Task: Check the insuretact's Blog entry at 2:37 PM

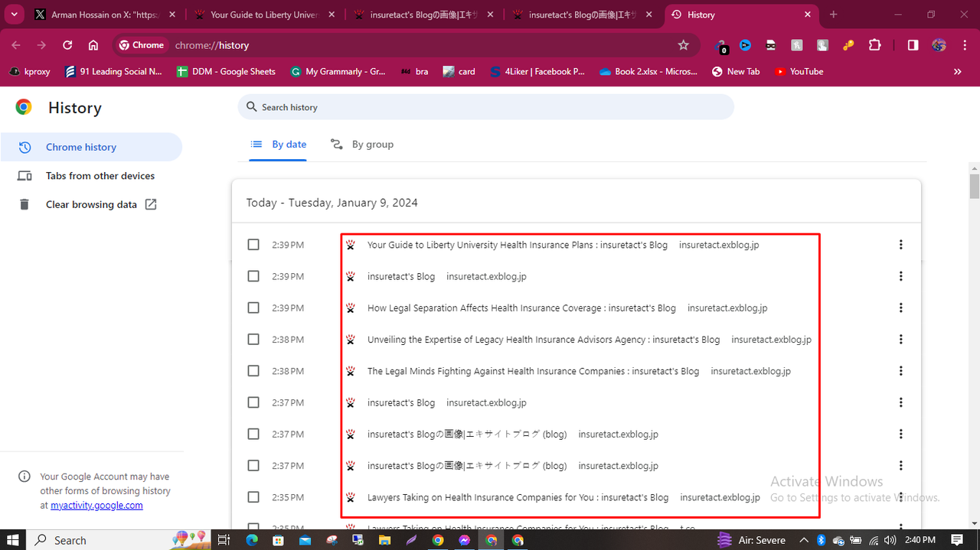Action: tap(253, 402)
